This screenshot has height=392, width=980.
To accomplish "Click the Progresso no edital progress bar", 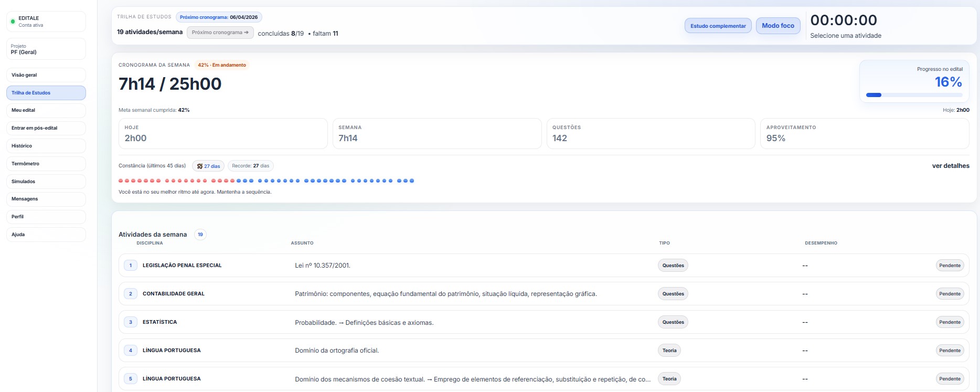I will point(914,95).
